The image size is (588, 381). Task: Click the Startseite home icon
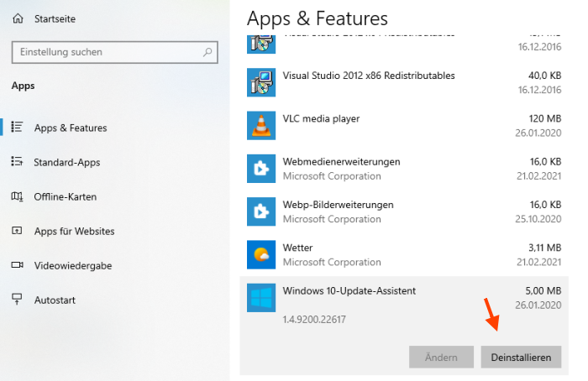coord(17,18)
